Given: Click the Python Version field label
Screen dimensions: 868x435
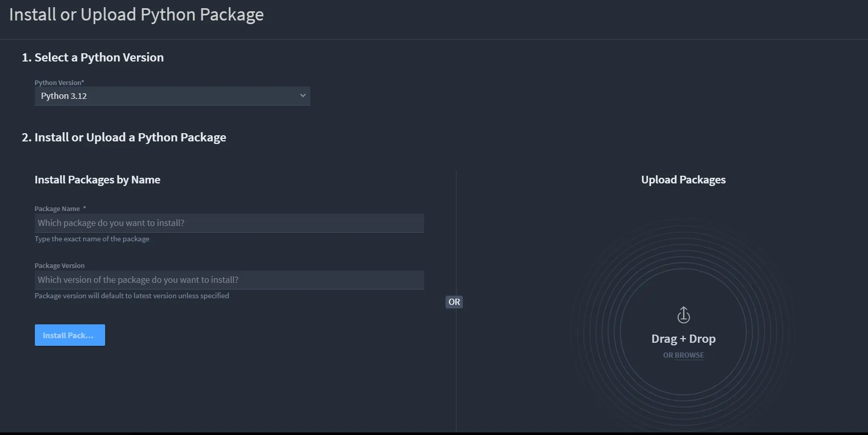Looking at the screenshot, I should (59, 82).
